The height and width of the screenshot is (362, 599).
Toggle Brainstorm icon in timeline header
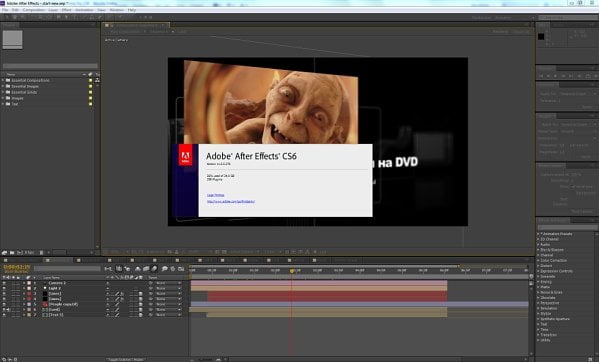[x=165, y=269]
